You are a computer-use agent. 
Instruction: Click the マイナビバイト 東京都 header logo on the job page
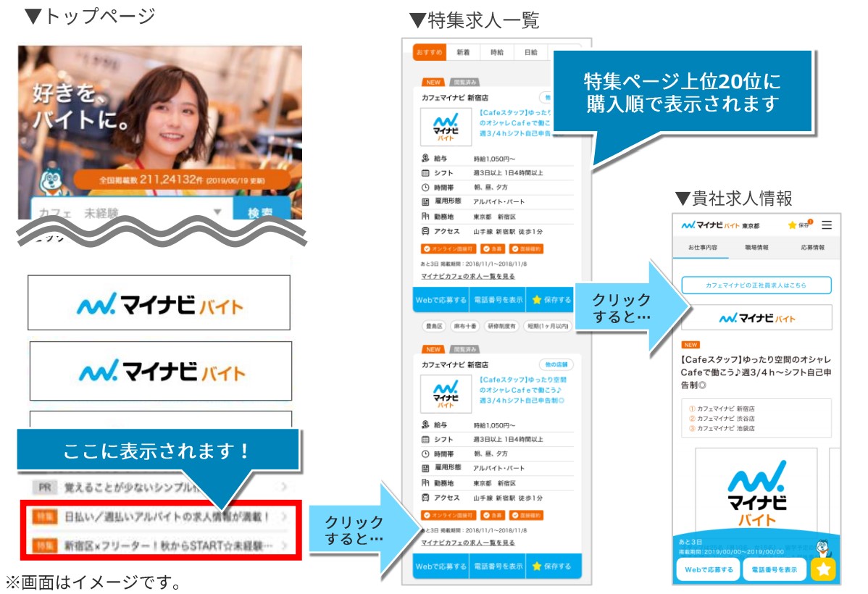(x=720, y=225)
